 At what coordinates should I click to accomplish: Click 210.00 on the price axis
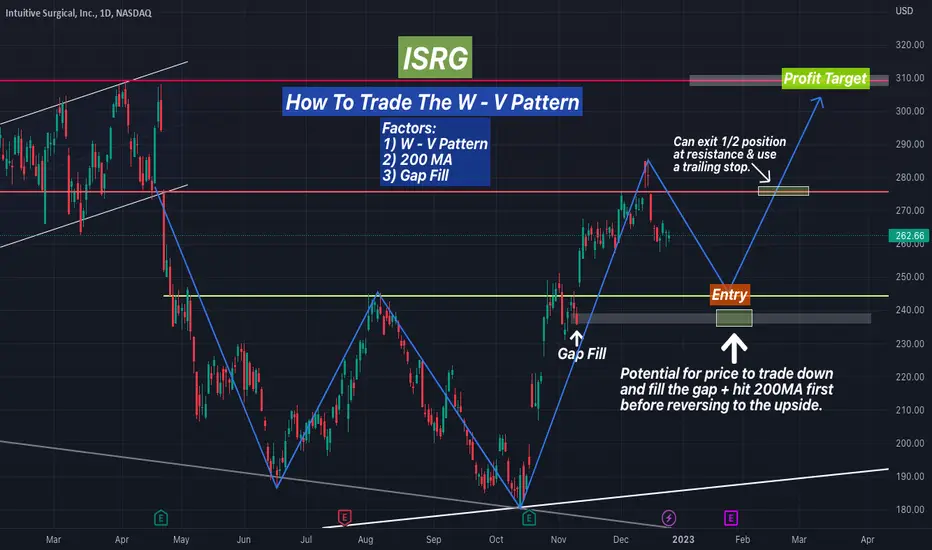point(909,410)
